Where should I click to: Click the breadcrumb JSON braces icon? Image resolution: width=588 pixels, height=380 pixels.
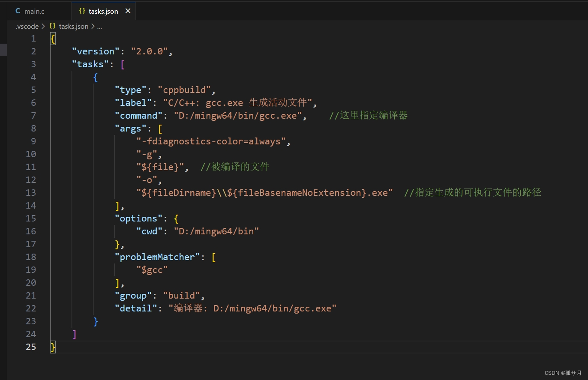pos(53,27)
